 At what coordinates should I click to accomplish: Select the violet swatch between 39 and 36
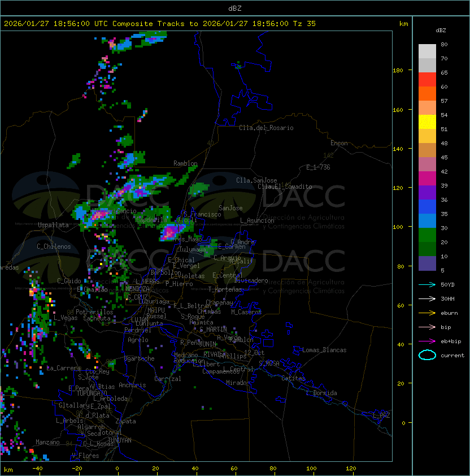tap(427, 192)
